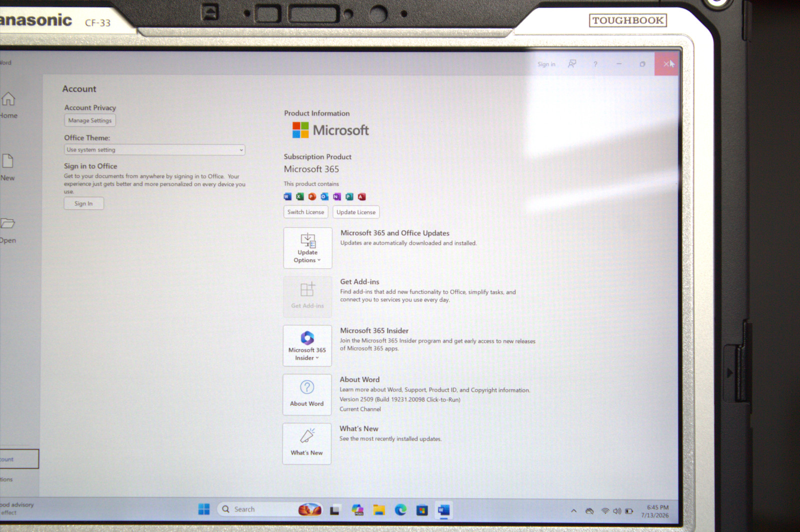Image resolution: width=800 pixels, height=532 pixels.
Task: Go to the Open files page
Action: [x=7, y=230]
